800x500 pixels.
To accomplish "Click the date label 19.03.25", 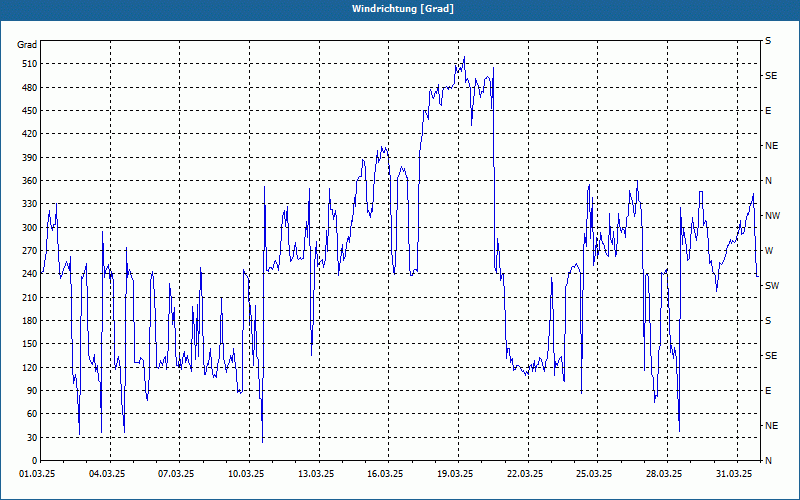I will pyautogui.click(x=455, y=474).
